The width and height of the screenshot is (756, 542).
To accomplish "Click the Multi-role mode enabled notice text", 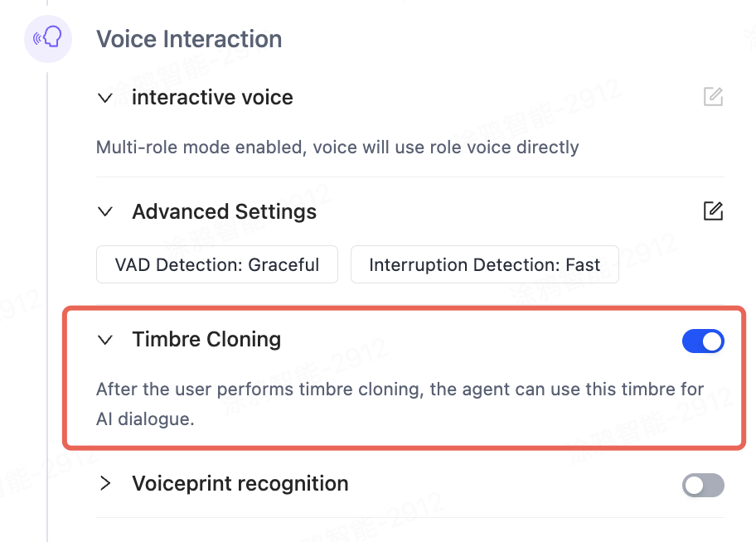I will (x=337, y=147).
